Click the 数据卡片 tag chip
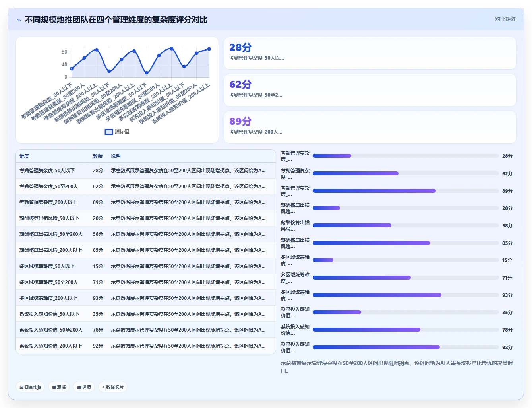Image resolution: width=532 pixels, height=408 pixels. coord(113,387)
